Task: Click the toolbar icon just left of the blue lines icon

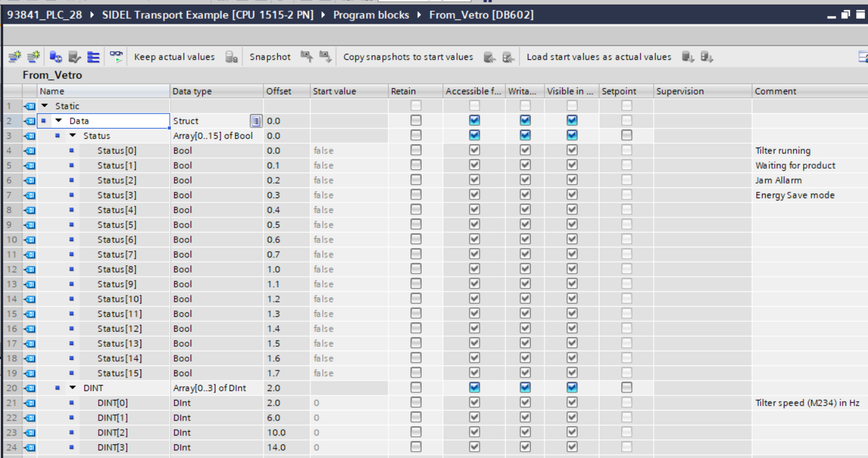Action: click(75, 57)
